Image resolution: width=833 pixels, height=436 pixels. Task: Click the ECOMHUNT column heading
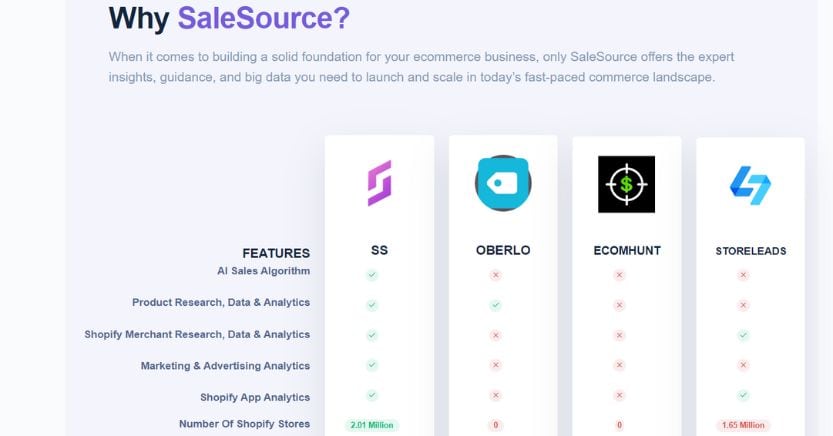coord(627,251)
